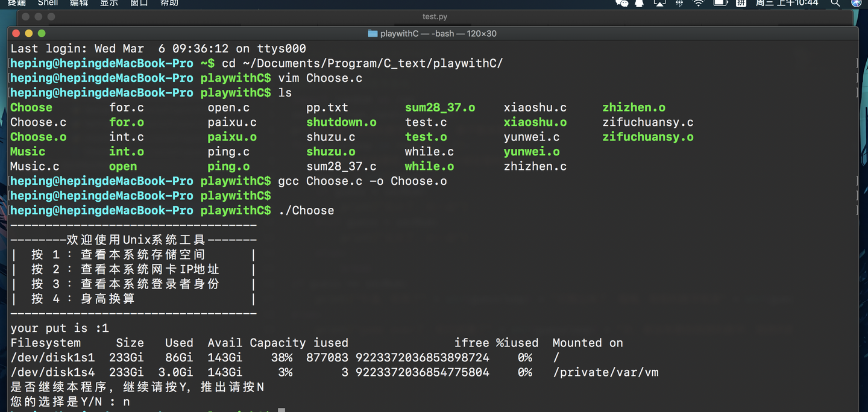Click file 'zhizhen.c' in the listing
Screen dimensions: 868x412
535,167
